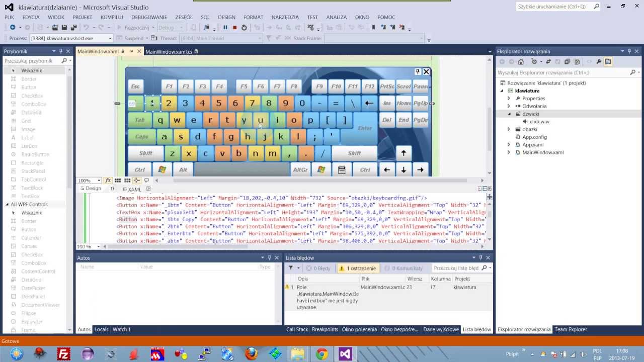The width and height of the screenshot is (644, 362).
Task: Stop debugging with the red square icon
Action: click(x=234, y=27)
